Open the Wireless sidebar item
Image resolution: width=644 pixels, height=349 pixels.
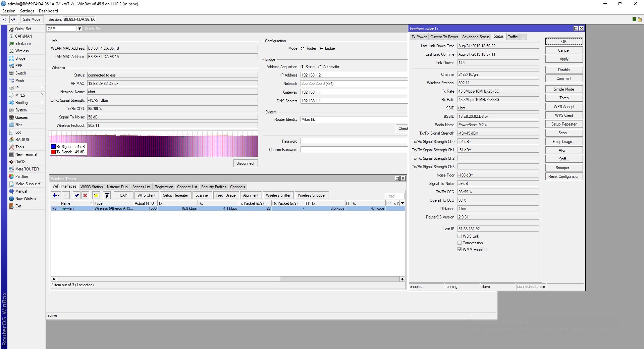pos(22,51)
